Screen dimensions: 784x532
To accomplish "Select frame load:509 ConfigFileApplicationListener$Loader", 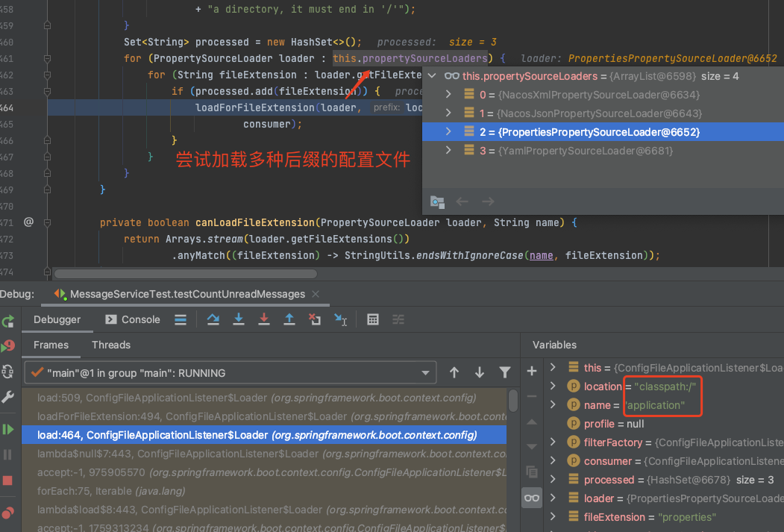I will 264,398.
